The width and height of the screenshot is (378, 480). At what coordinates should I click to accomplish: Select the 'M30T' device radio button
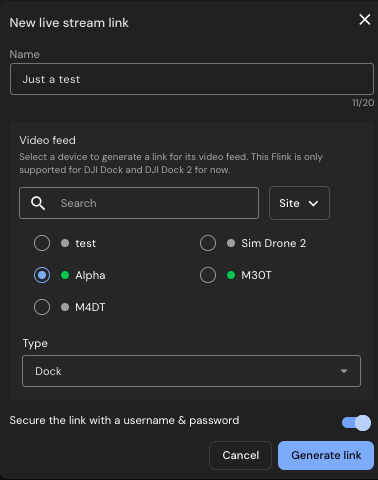(x=208, y=275)
